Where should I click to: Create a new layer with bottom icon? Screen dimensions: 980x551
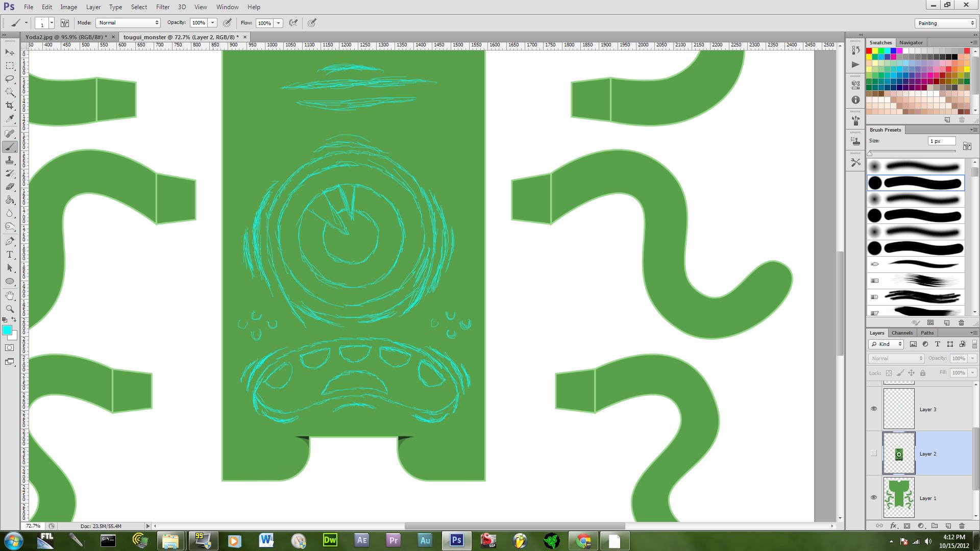[x=948, y=525]
